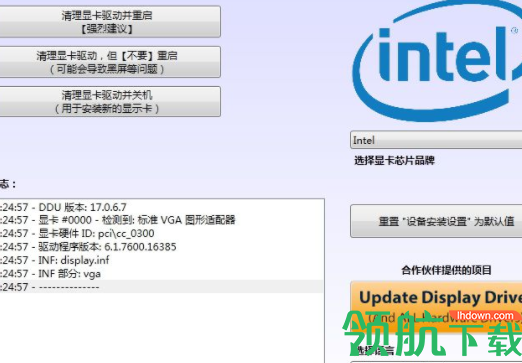Select log line DDU 版本: 17.0.6.7
522x363 pixels.
click(x=161, y=207)
